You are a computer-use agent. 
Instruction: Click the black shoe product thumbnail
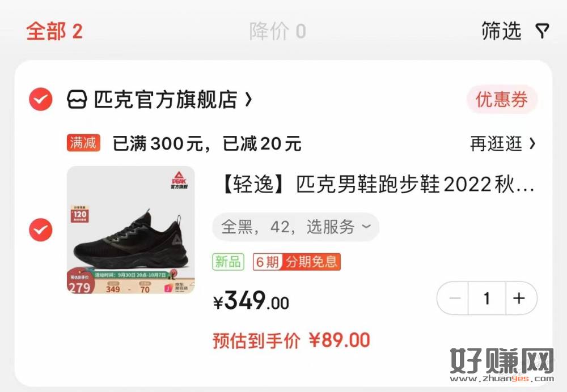click(131, 230)
